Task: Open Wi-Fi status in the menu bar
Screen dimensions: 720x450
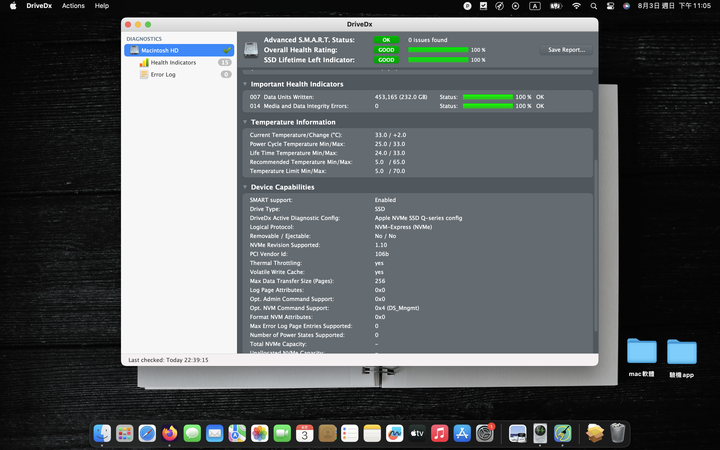Action: point(576,6)
